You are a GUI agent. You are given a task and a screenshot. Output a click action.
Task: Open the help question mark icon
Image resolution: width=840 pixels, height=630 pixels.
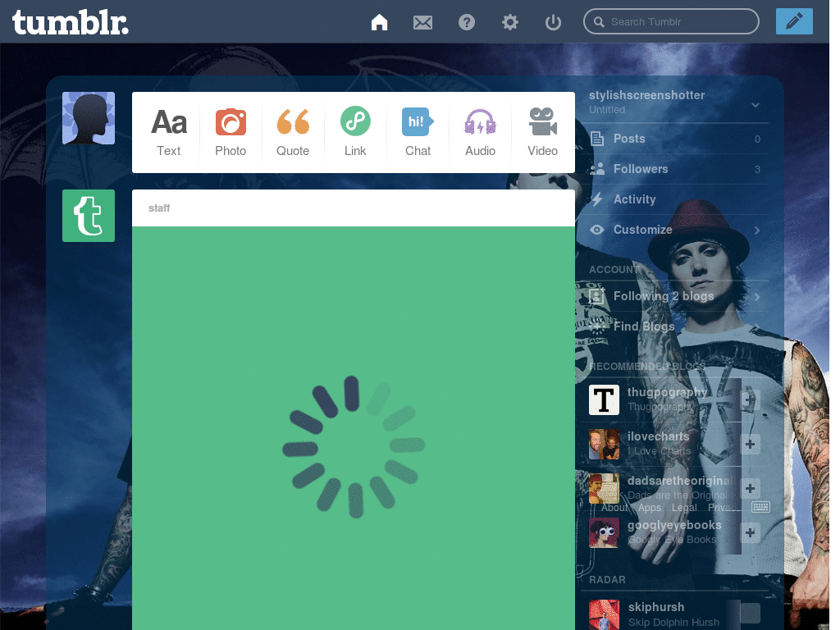pos(467,22)
